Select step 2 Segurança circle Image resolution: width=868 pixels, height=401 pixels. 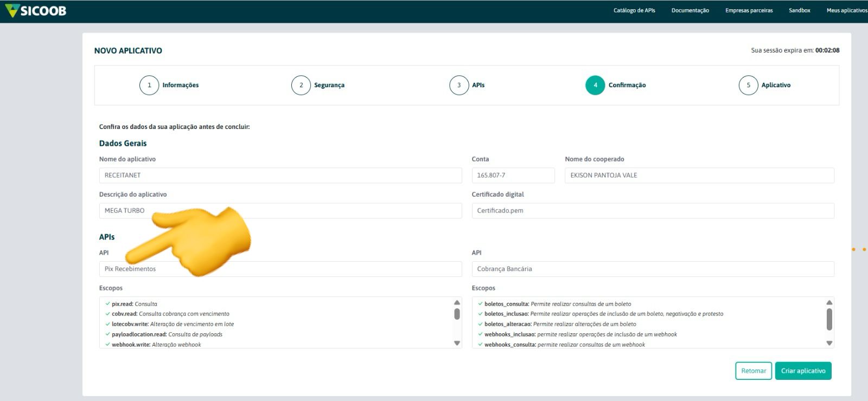301,85
